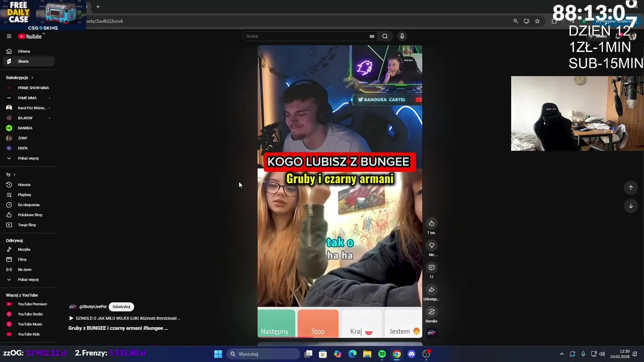
Task: Open a new browser tab with plus
Action: tap(98, 7)
